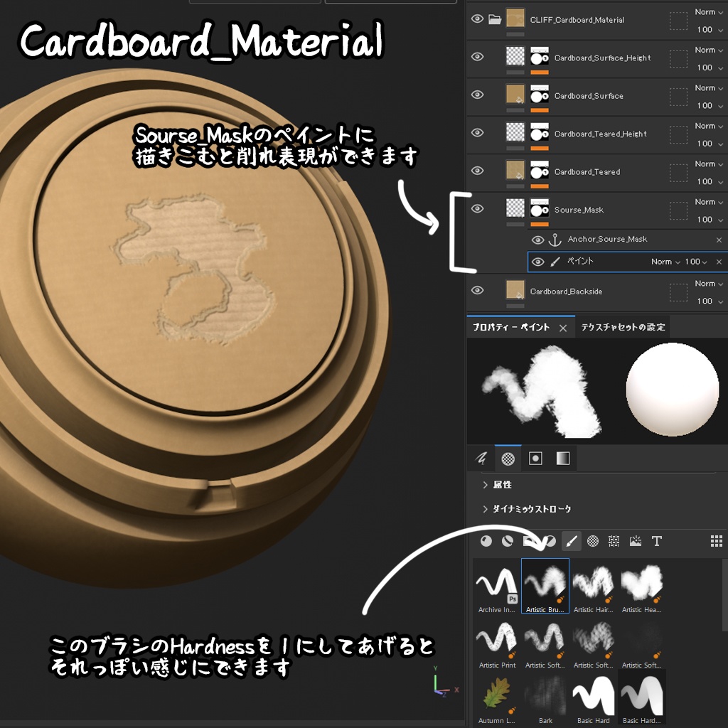
Task: Open the Fonts shelf using the T icon
Action: point(657,541)
